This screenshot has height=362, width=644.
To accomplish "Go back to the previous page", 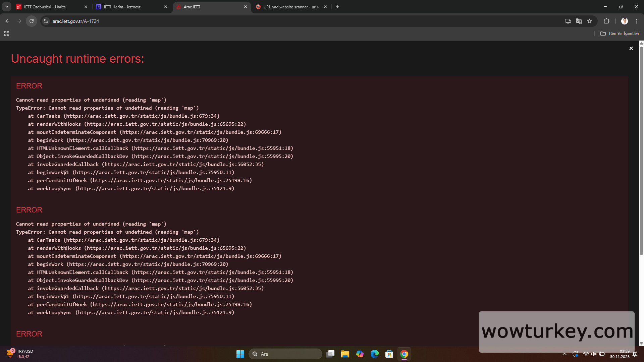I will coord(7,21).
